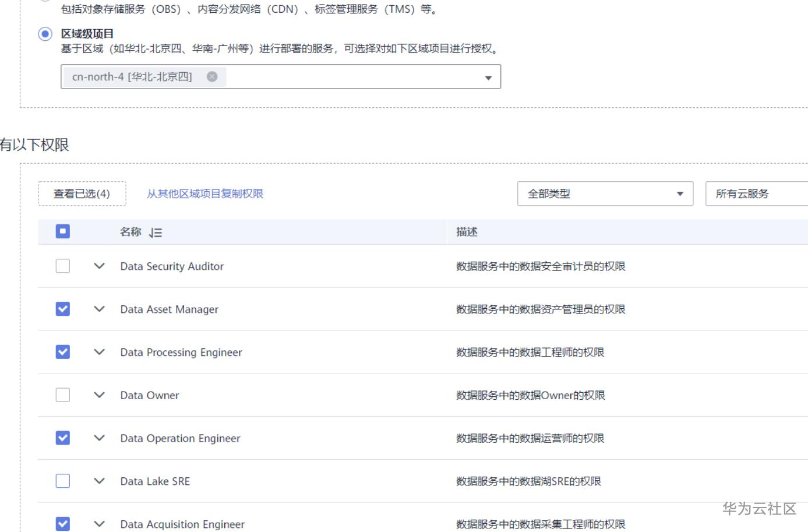Open the 所有云服务 service filter dropdown
Viewport: 808px width, 532px height.
point(757,193)
